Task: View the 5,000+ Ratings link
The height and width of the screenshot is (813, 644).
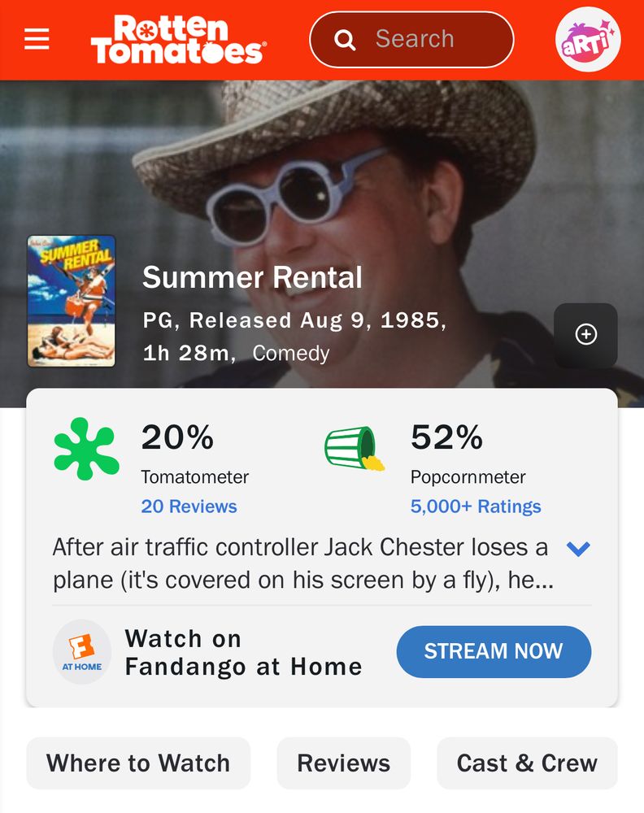Action: pyautogui.click(x=474, y=506)
